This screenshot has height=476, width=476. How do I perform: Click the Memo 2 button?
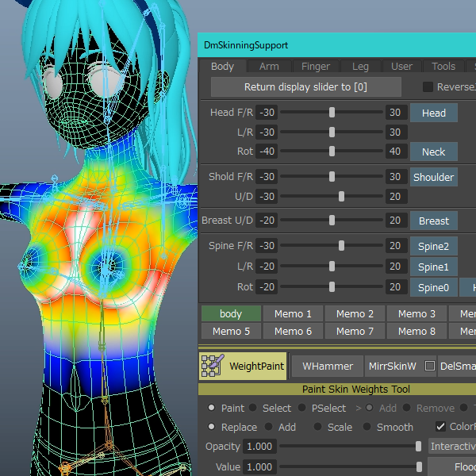point(355,313)
